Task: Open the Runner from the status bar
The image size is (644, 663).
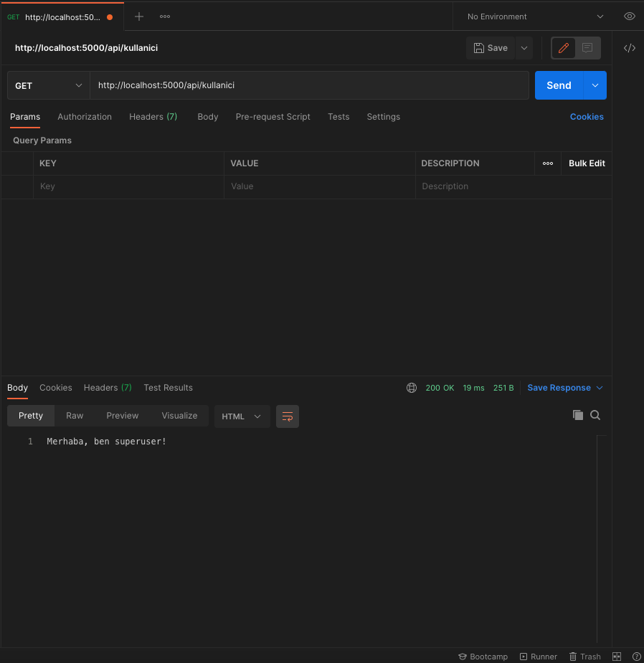Action: point(539,657)
